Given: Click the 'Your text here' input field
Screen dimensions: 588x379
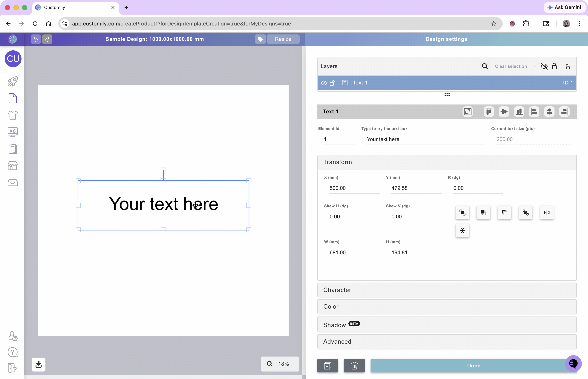Looking at the screenshot, I should pyautogui.click(x=425, y=139).
